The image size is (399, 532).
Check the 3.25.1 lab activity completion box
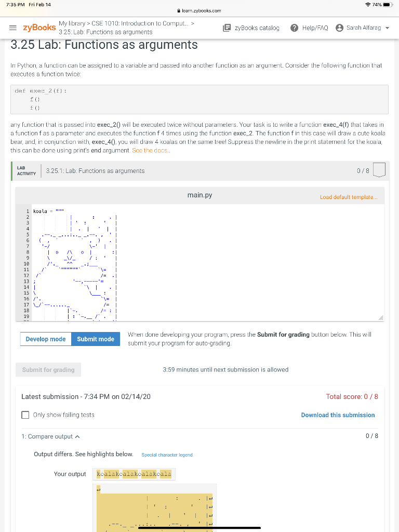pos(379,169)
